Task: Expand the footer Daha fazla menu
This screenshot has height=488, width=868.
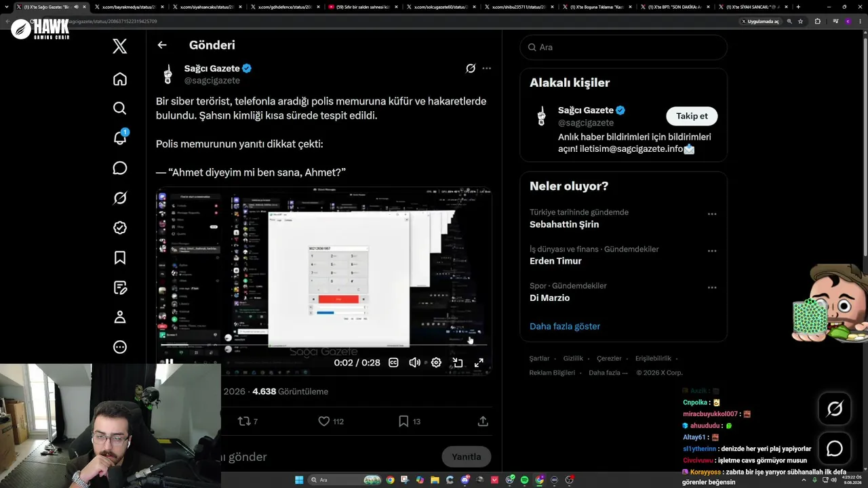Action: (608, 373)
